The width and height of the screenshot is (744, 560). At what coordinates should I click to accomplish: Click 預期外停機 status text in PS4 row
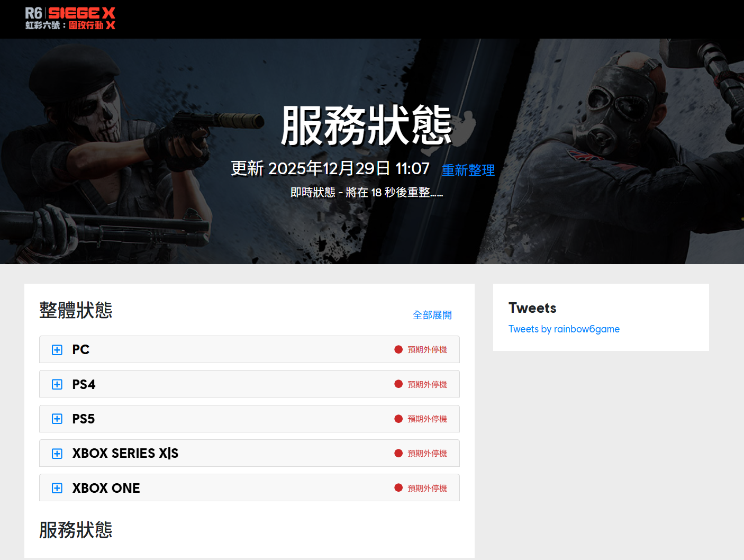tap(427, 385)
